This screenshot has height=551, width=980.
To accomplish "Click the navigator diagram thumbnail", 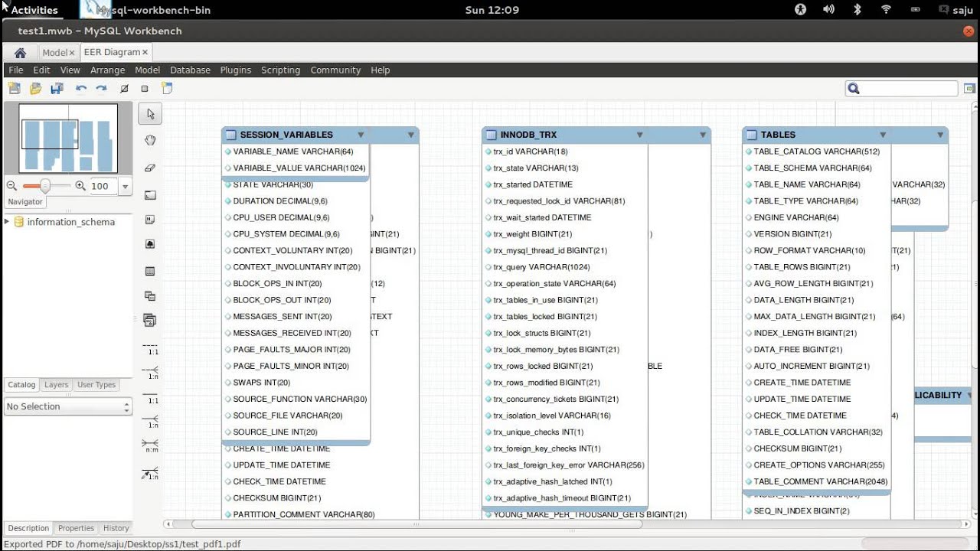I will click(68, 139).
